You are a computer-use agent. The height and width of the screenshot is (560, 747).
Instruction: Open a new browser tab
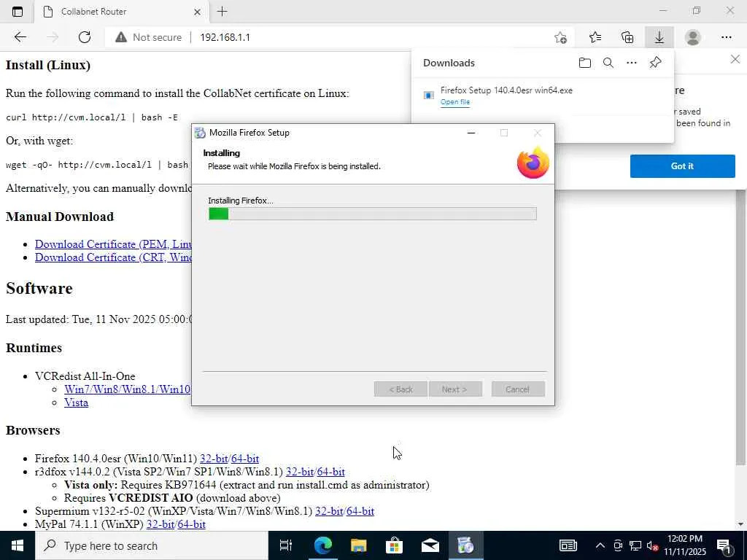click(x=222, y=12)
